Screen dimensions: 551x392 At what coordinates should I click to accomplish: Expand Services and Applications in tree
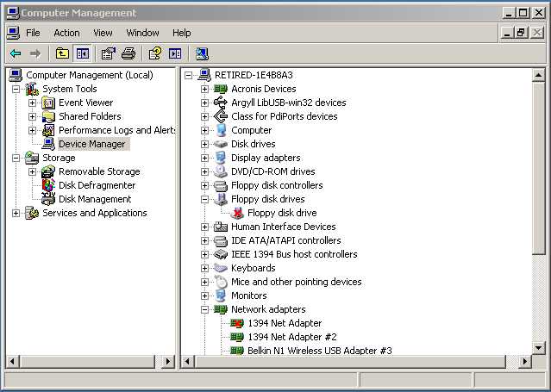tap(16, 213)
